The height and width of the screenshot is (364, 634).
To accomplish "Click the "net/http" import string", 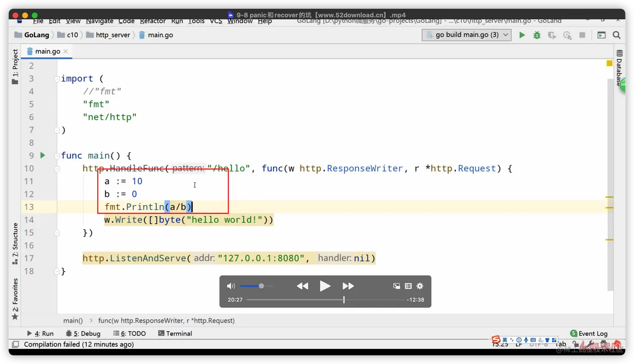I will pos(110,117).
